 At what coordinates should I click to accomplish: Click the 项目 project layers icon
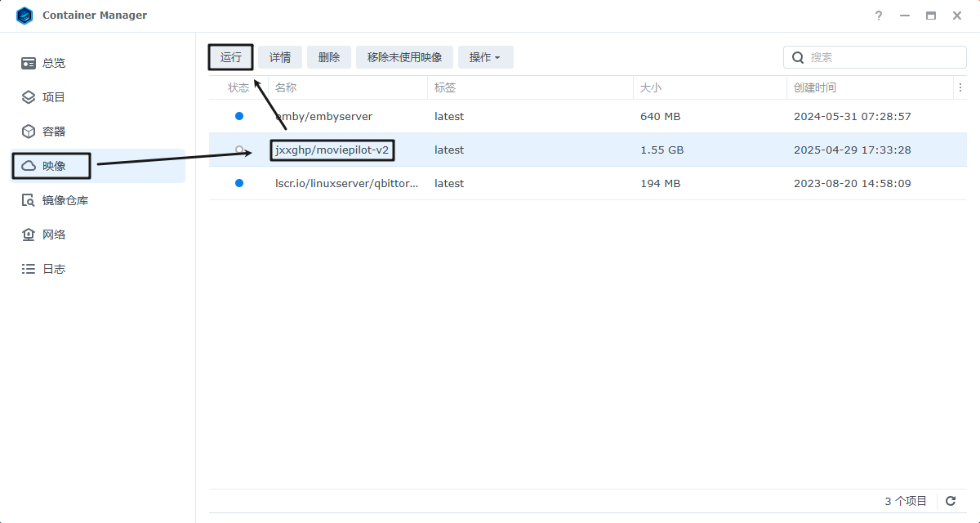point(29,97)
